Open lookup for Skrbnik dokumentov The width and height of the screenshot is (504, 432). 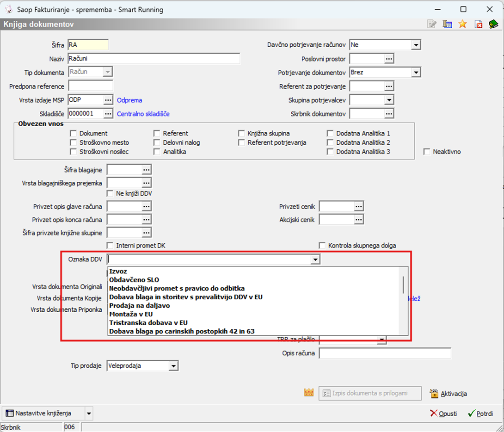389,113
